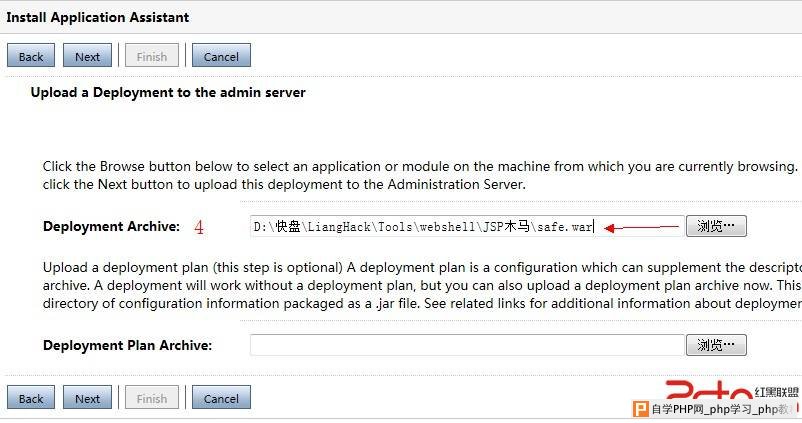Cancel the assistant using the top Cancel button
The width and height of the screenshot is (802, 423).
coord(221,55)
